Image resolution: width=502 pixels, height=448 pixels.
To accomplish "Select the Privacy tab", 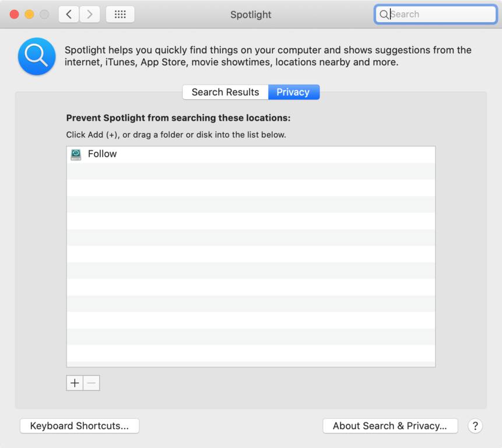I will point(294,92).
